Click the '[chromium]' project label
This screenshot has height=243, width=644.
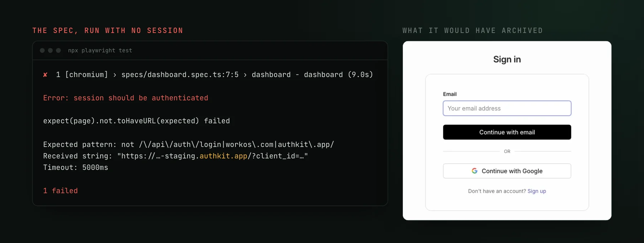click(x=87, y=75)
